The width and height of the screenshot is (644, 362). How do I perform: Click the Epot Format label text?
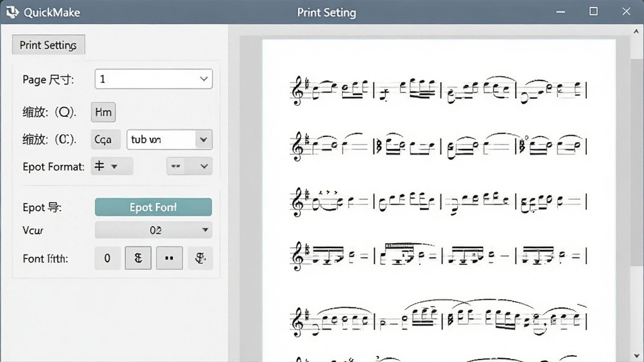53,167
